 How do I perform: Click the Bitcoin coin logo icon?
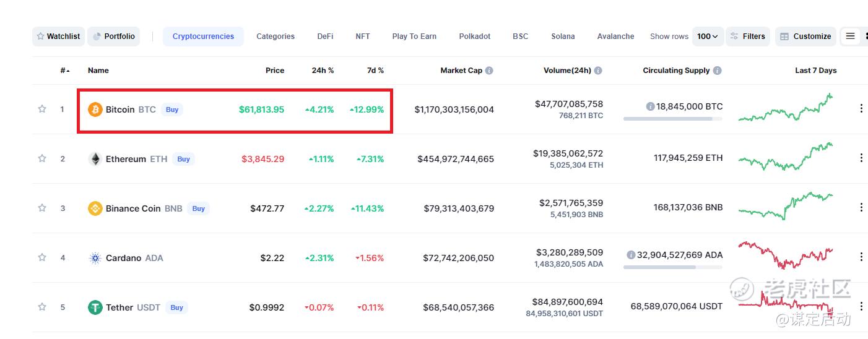95,109
